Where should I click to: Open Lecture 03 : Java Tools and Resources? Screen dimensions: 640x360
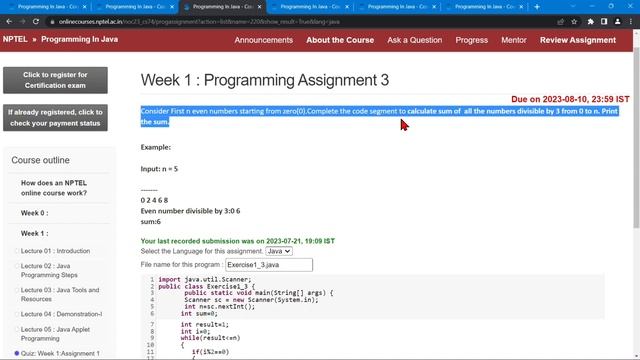[60, 294]
